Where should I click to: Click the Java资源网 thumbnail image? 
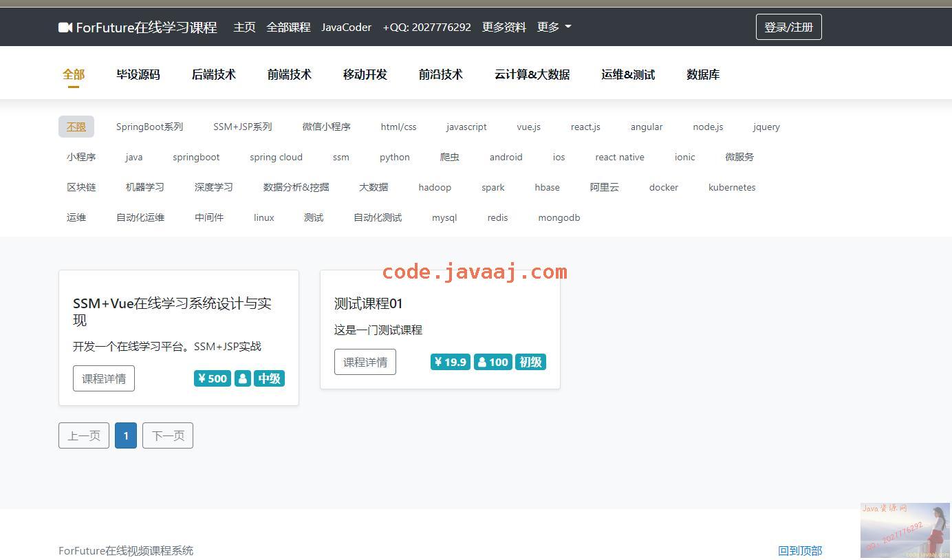pyautogui.click(x=905, y=530)
